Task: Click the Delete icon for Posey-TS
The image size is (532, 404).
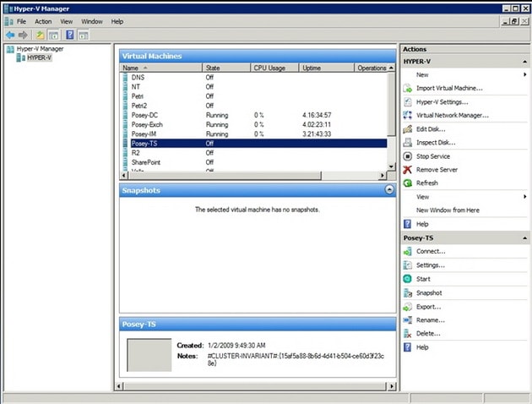Action: pyautogui.click(x=408, y=334)
